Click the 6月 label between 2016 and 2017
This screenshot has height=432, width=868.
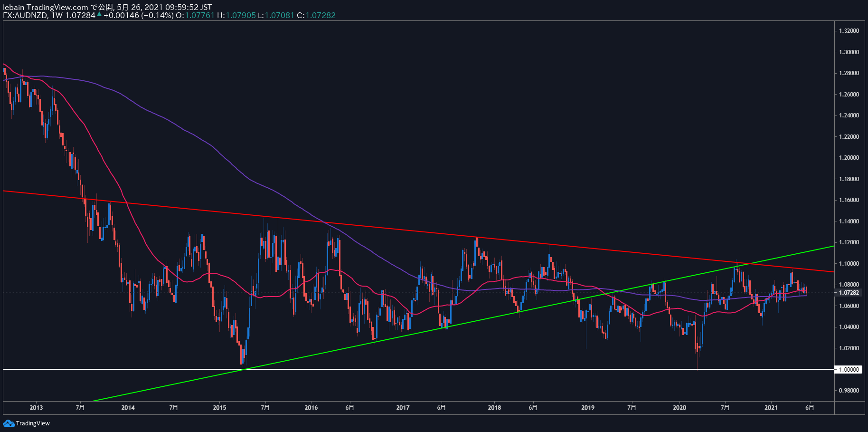point(349,407)
